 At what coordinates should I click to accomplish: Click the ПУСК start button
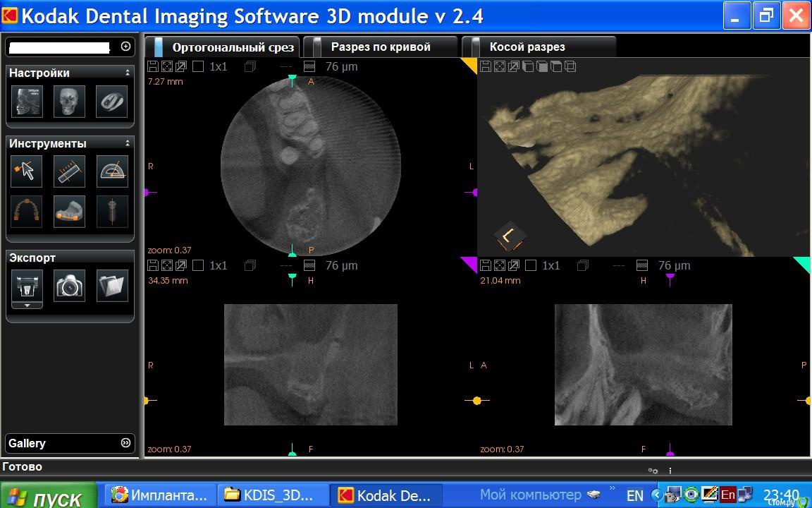tap(48, 497)
